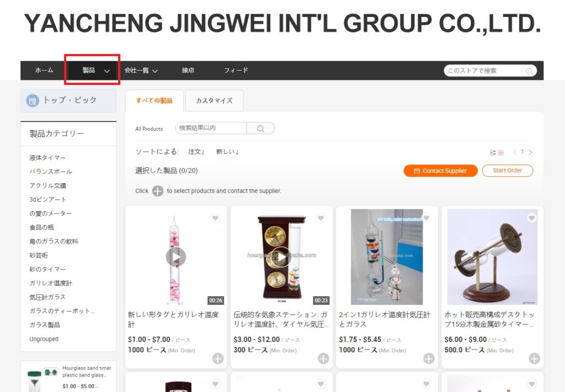Switch to list view icon
This screenshot has height=392, width=565.
493,153
